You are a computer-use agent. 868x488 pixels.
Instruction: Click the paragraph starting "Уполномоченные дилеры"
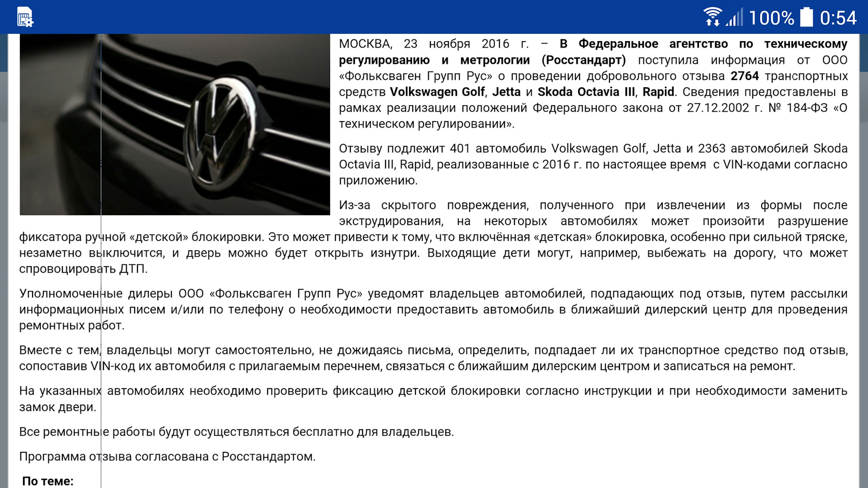433,310
